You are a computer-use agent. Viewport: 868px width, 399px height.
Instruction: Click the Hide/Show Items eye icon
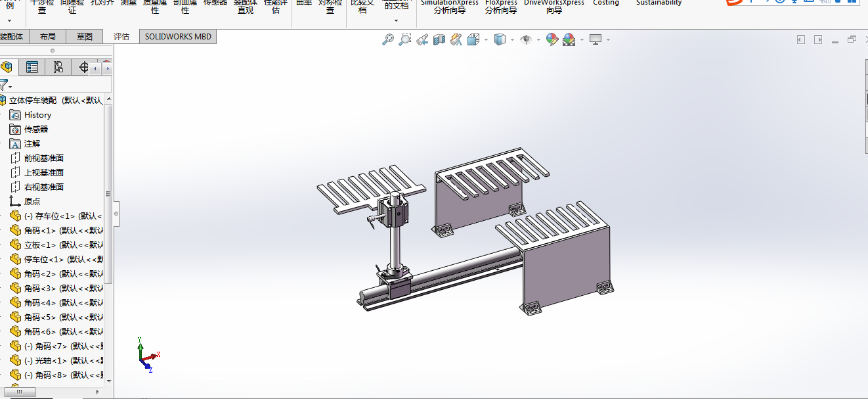click(x=526, y=39)
